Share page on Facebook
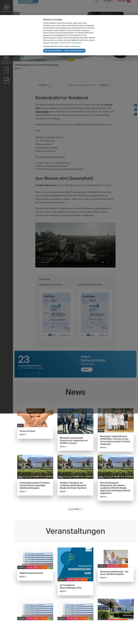 tap(136, 105)
